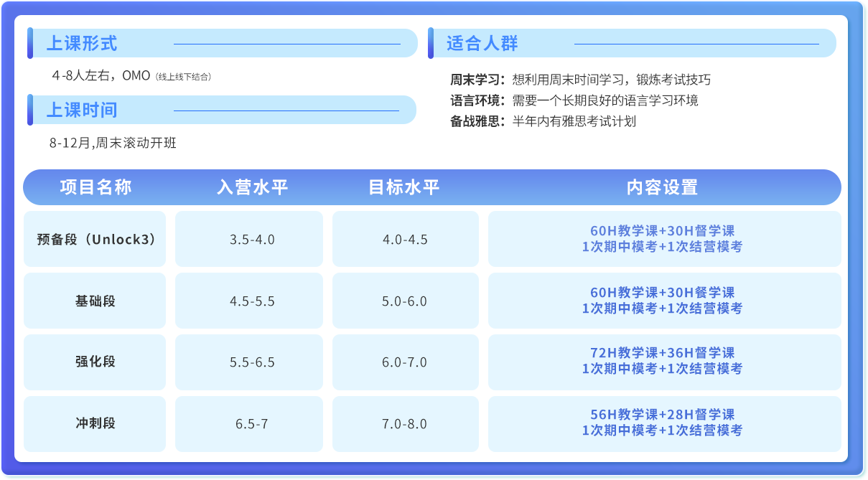Click the 备战雅思 label

pyautogui.click(x=477, y=121)
